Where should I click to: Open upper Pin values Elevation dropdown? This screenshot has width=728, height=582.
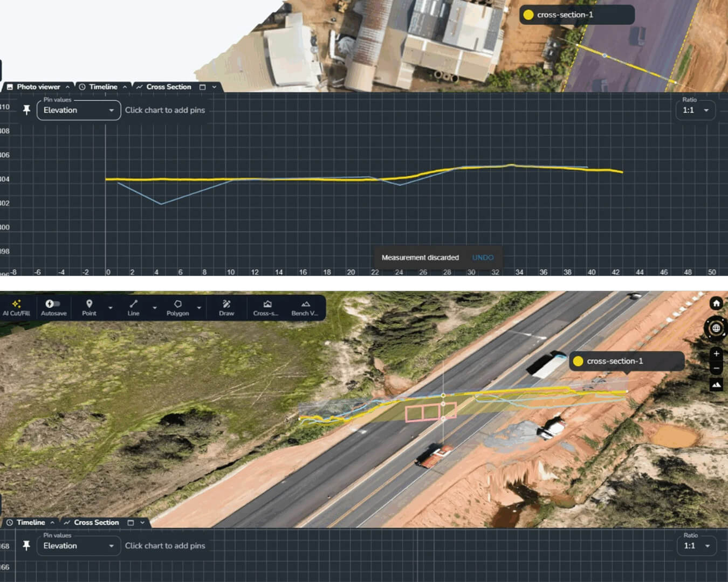point(78,110)
